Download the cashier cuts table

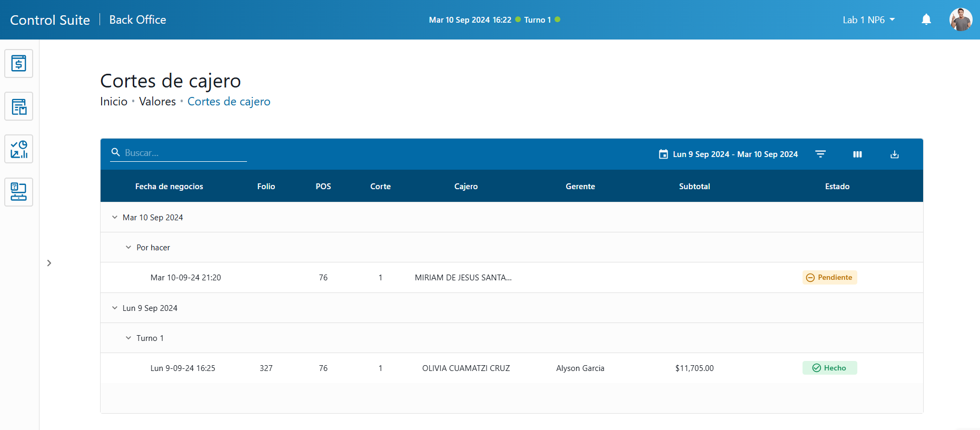[894, 154]
